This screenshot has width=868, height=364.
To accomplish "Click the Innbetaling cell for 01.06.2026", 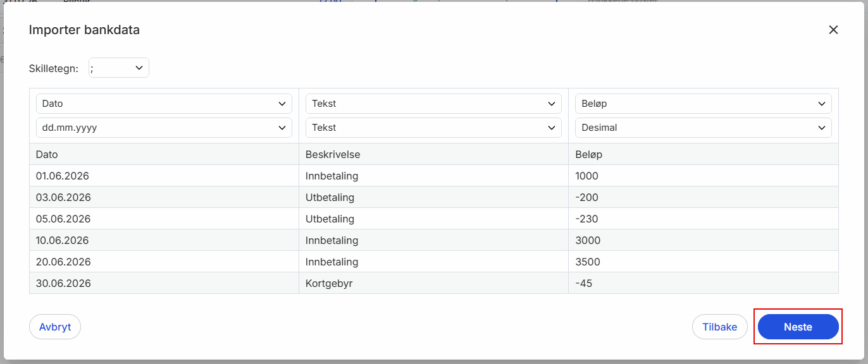I will click(433, 176).
